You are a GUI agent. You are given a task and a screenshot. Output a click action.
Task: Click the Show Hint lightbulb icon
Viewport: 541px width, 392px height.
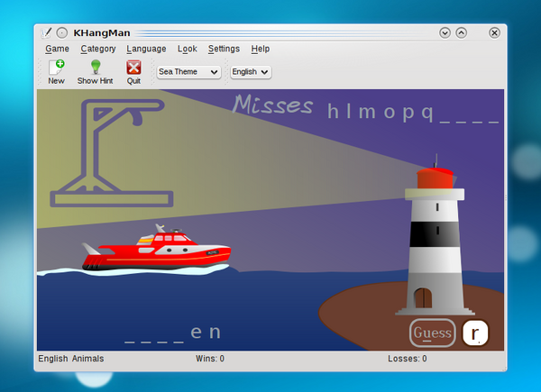(95, 67)
